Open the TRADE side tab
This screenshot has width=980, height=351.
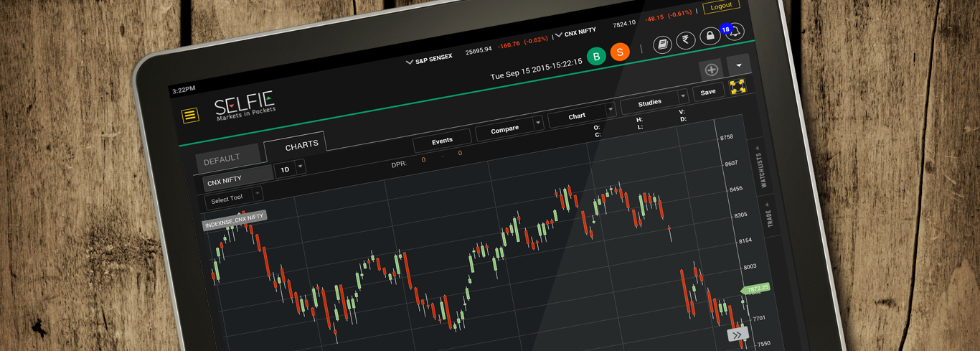[771, 215]
